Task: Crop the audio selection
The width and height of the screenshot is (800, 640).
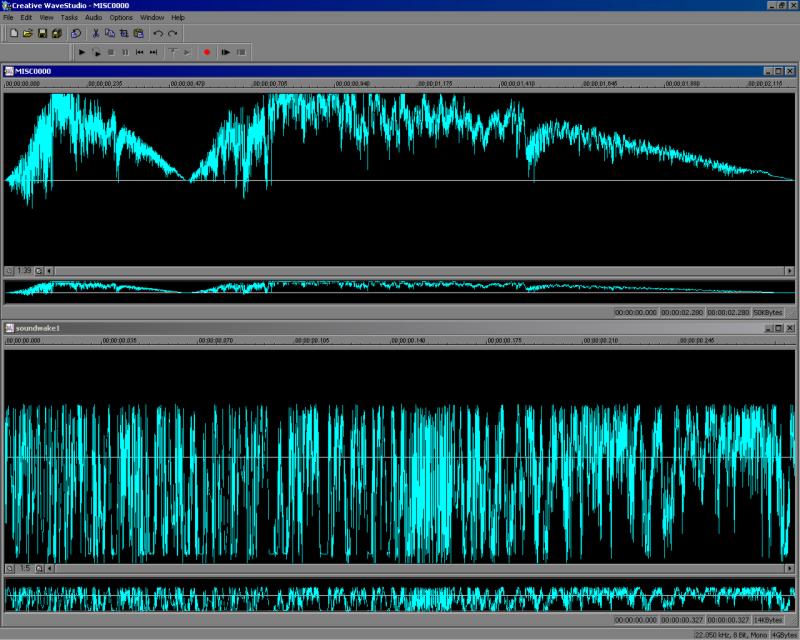Action: pyautogui.click(x=124, y=34)
